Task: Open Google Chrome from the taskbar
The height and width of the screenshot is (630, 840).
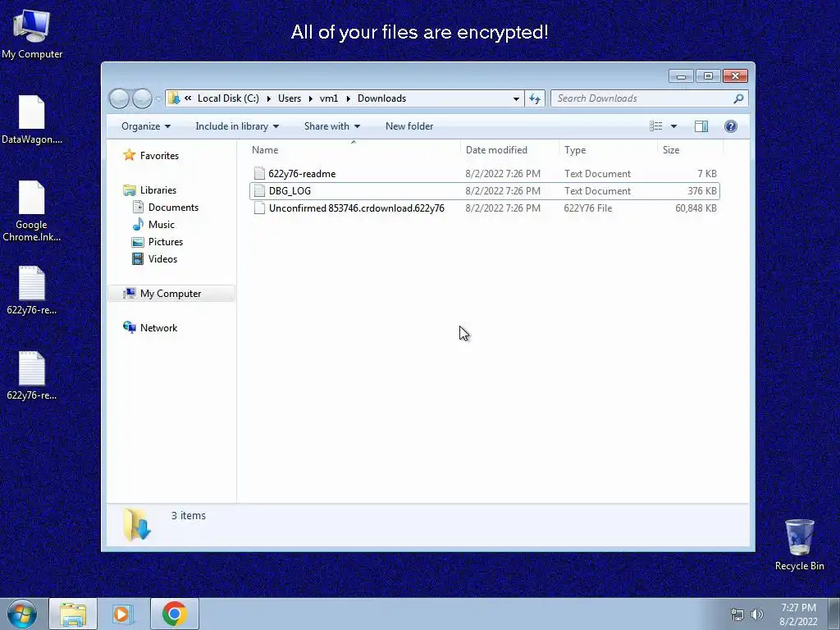Action: click(174, 614)
